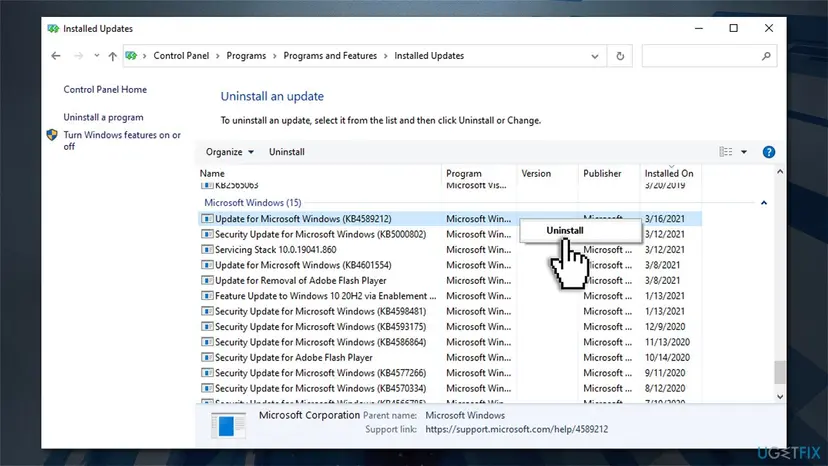Choose Uninstall from the context menu
Viewport: 828px width, 466px height.
[x=580, y=230]
